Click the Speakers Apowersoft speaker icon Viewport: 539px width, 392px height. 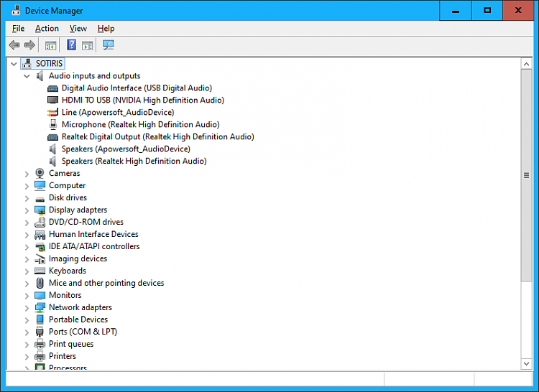click(52, 149)
